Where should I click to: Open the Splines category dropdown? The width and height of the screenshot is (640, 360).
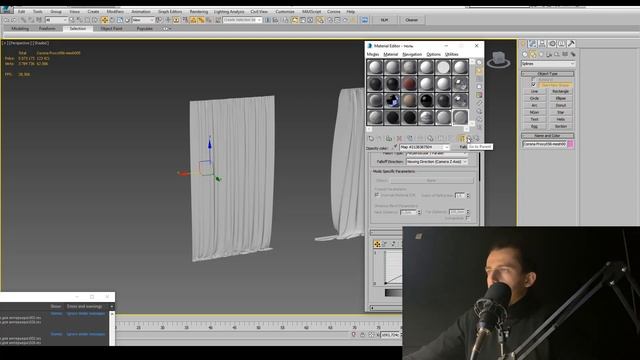pyautogui.click(x=548, y=64)
